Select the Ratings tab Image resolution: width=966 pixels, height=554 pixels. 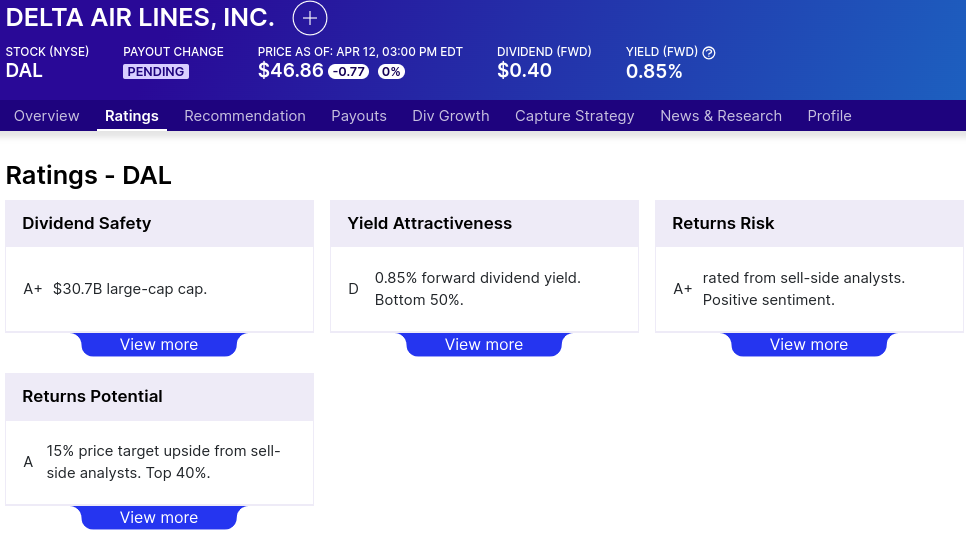click(132, 116)
